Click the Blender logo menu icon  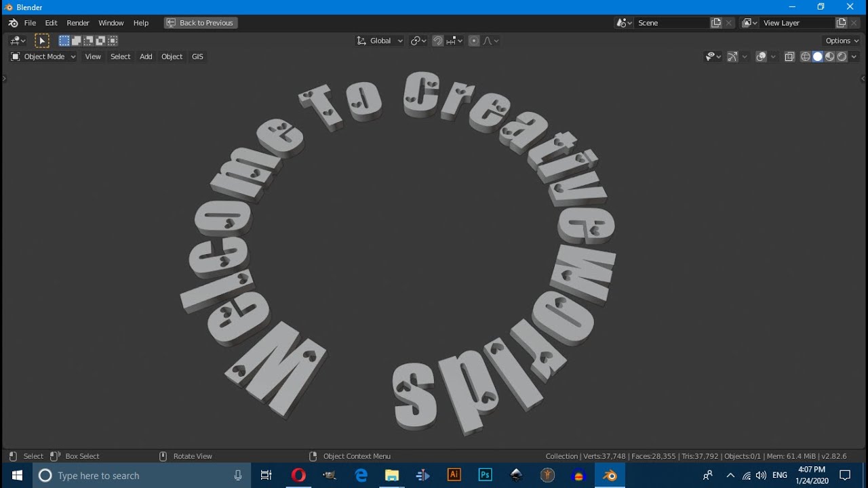coord(13,23)
